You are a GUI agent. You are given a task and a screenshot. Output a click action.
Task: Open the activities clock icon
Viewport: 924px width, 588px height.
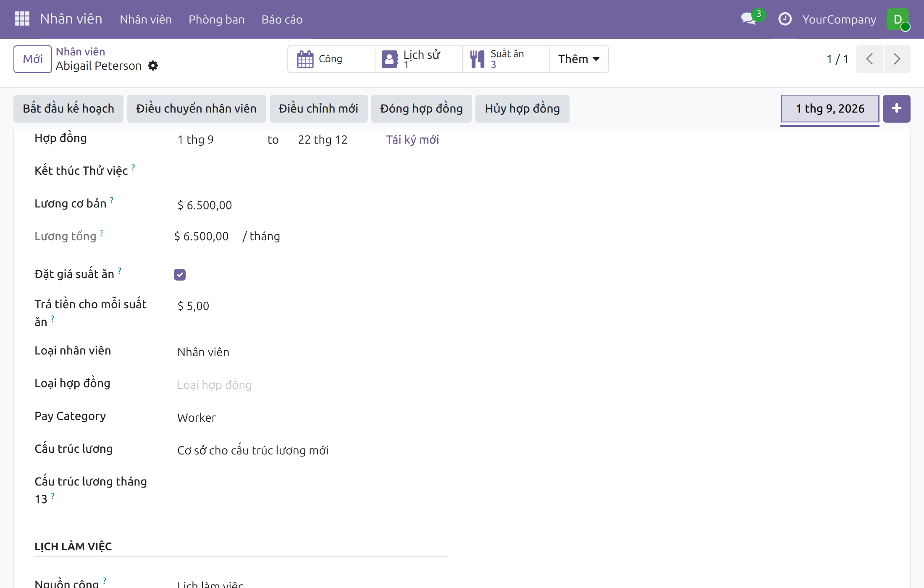click(x=785, y=19)
